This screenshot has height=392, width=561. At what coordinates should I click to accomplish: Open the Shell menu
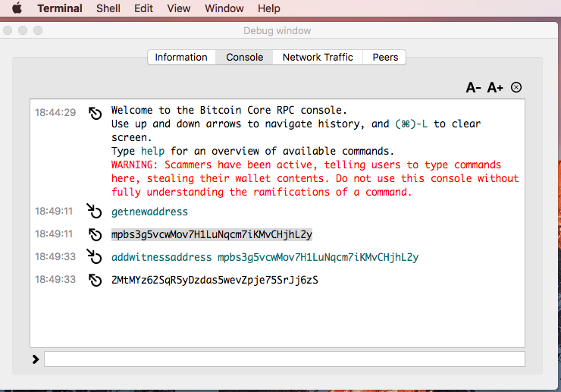(108, 8)
